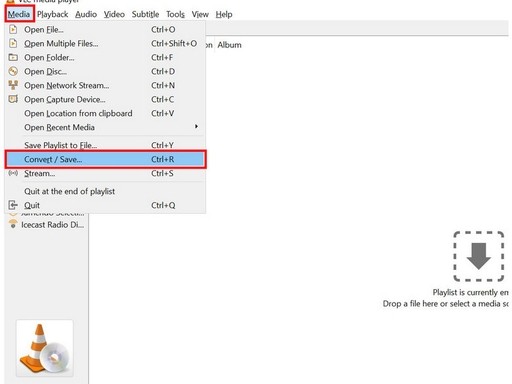Click the Ctrl+R shortcut label
This screenshot has width=512, height=384.
[163, 159]
